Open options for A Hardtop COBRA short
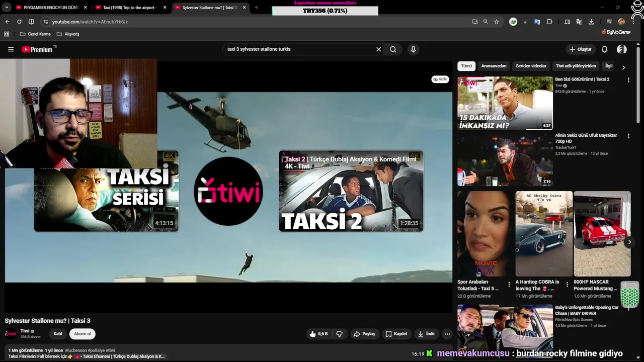Viewport: 644px width, 362px height. [567, 285]
